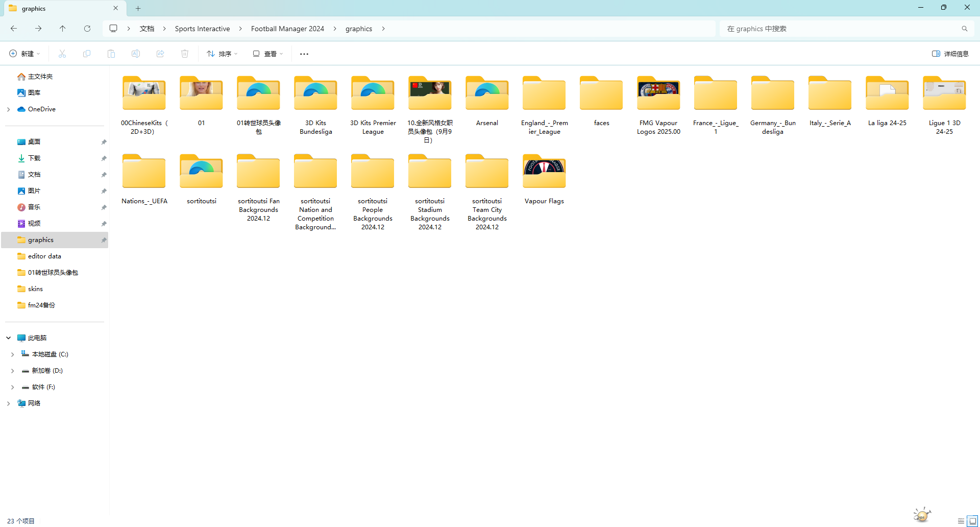
Task: Click the Share icon in toolbar
Action: 160,54
